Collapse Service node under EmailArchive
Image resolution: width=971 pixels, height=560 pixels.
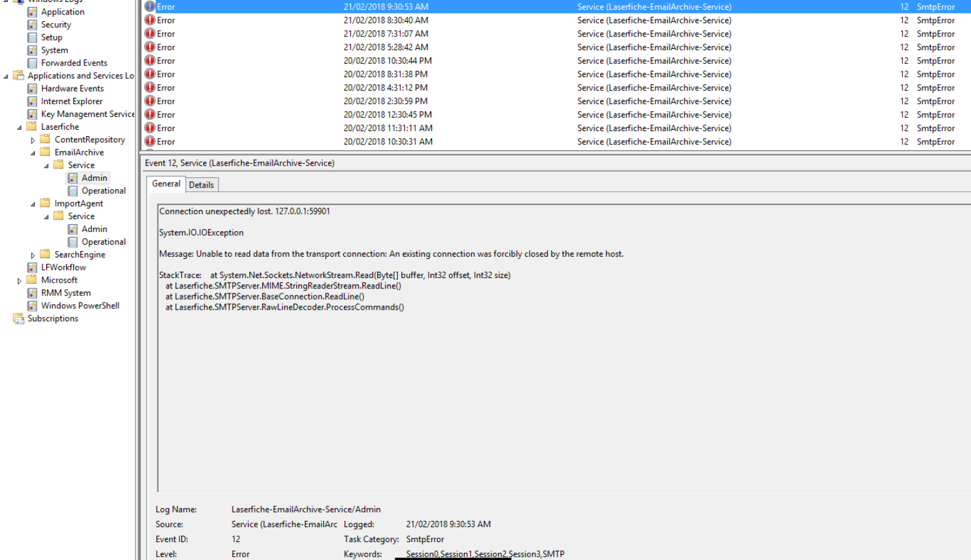coord(46,166)
